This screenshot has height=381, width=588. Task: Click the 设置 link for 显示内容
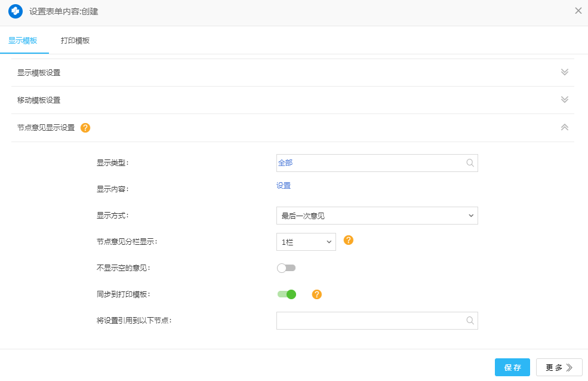pos(284,186)
